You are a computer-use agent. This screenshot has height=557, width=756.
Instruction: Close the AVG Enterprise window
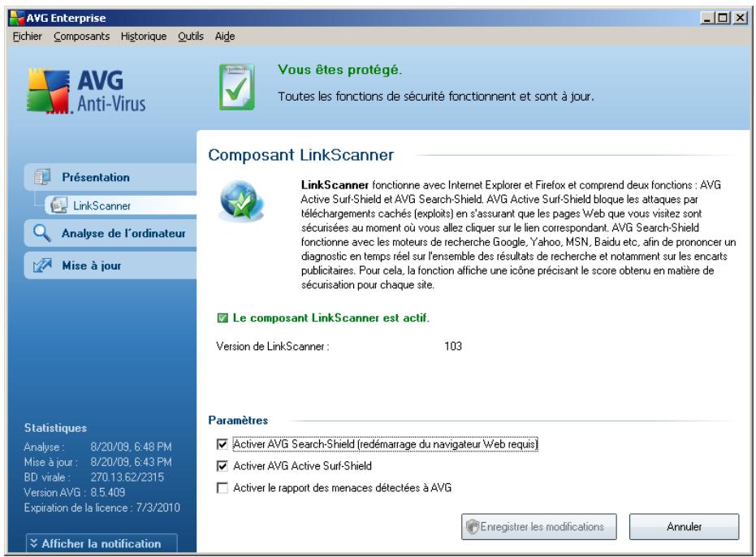[740, 18]
